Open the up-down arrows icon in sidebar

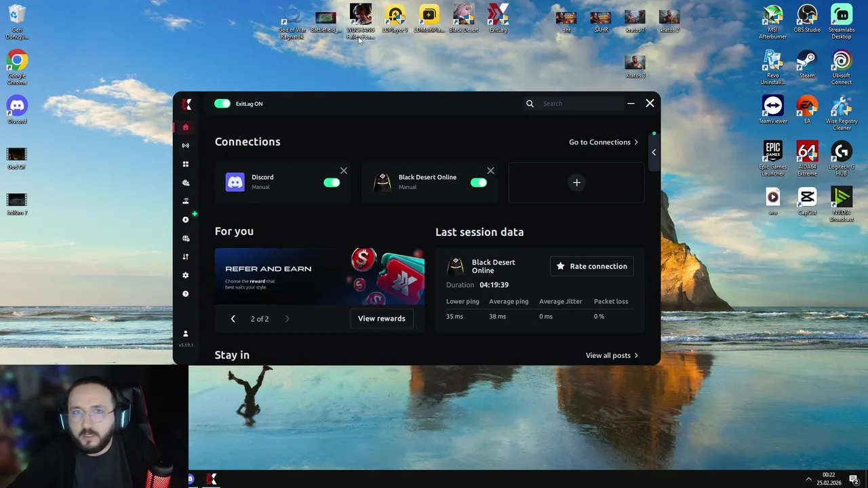(x=185, y=257)
